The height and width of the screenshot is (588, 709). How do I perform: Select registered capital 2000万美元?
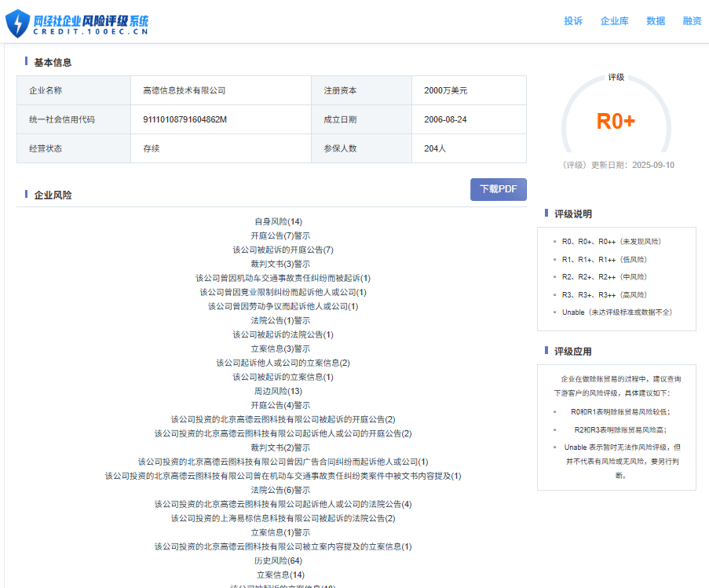click(445, 90)
